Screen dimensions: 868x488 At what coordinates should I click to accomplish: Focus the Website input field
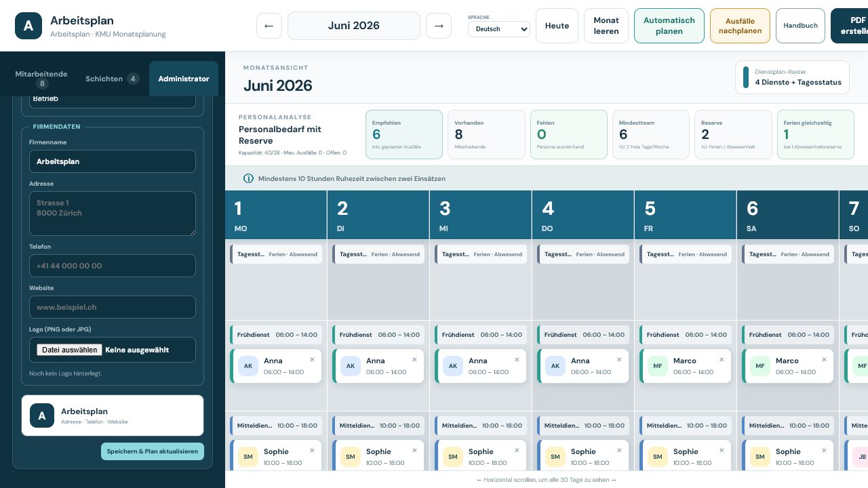(113, 307)
